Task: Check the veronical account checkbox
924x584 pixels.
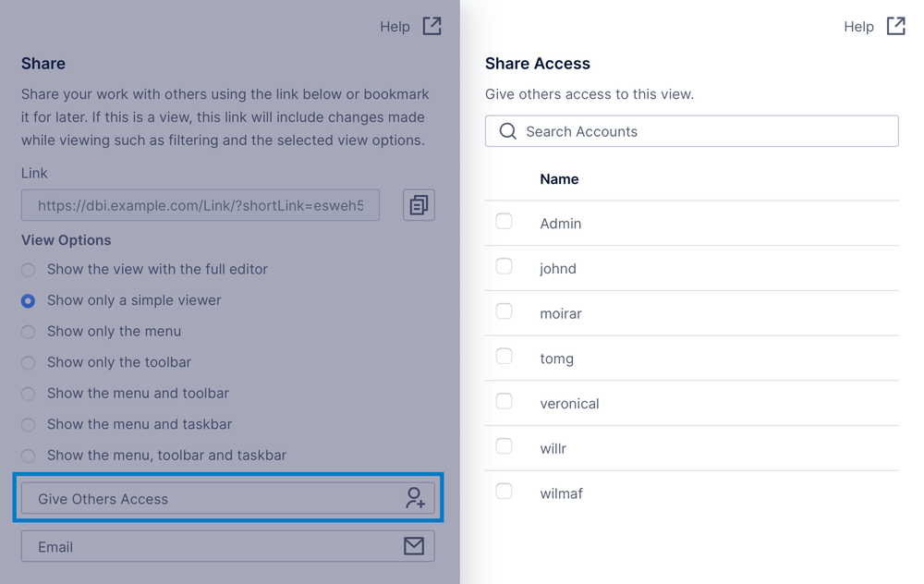Action: click(x=504, y=402)
